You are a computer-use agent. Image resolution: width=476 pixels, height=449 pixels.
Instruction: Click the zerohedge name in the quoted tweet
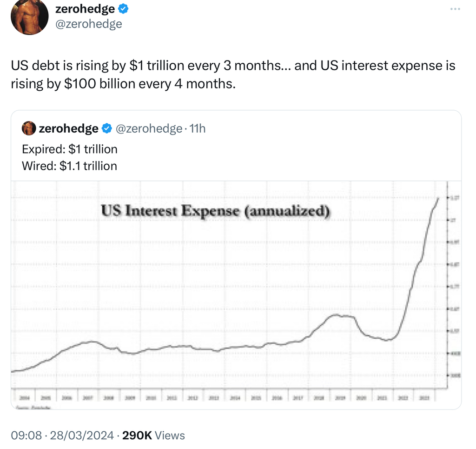[69, 128]
